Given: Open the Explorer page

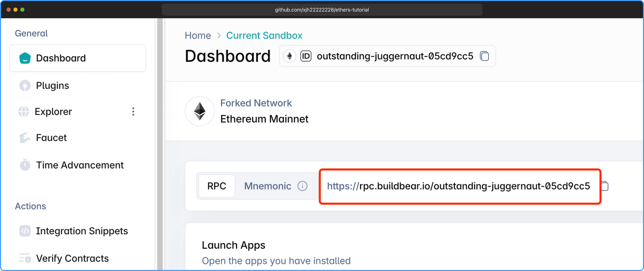Looking at the screenshot, I should [53, 112].
